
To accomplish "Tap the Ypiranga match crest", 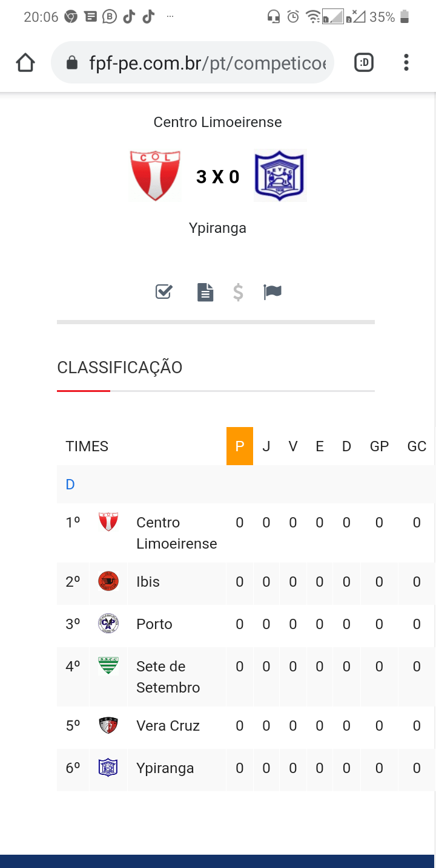I will [280, 176].
